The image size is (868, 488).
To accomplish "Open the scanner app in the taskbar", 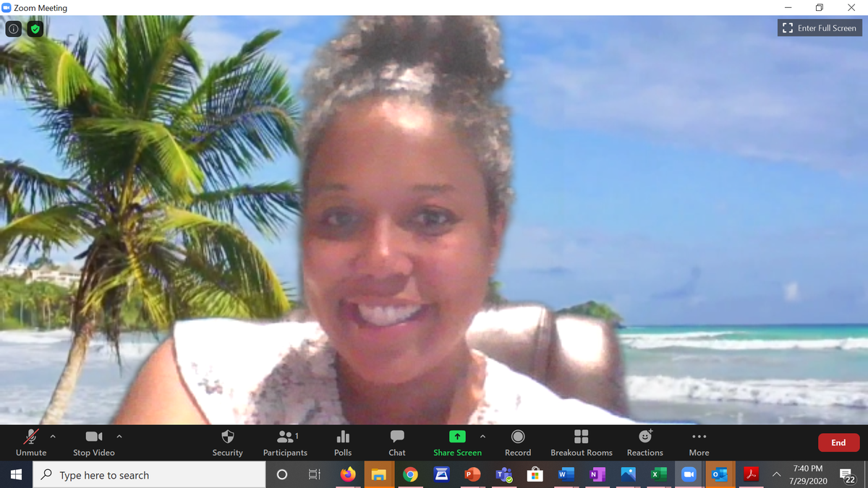I will coord(441,475).
